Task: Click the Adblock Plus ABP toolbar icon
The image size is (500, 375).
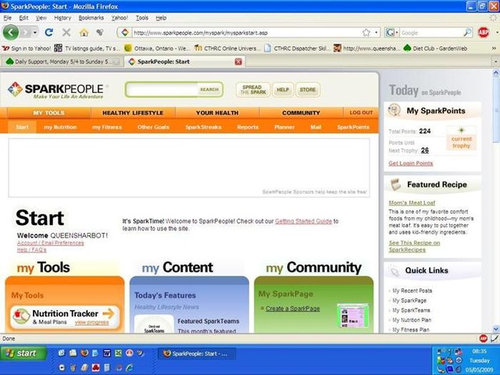Action: [483, 32]
